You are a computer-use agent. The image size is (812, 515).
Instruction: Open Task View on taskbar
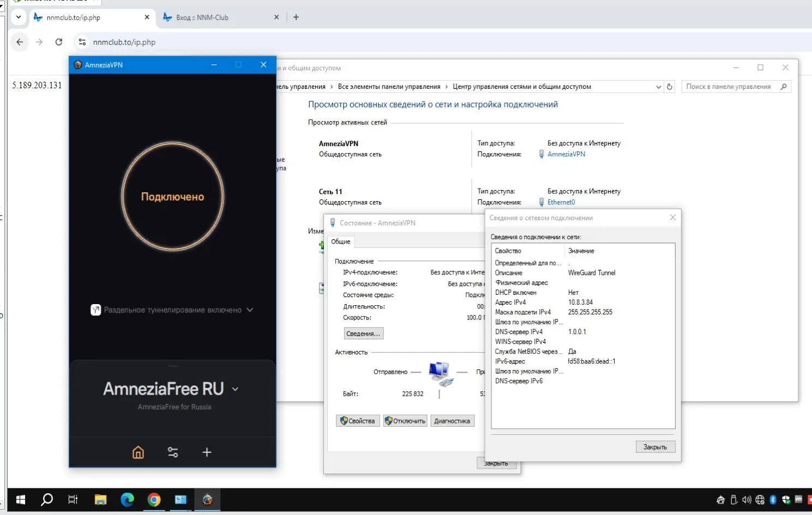pos(73,499)
